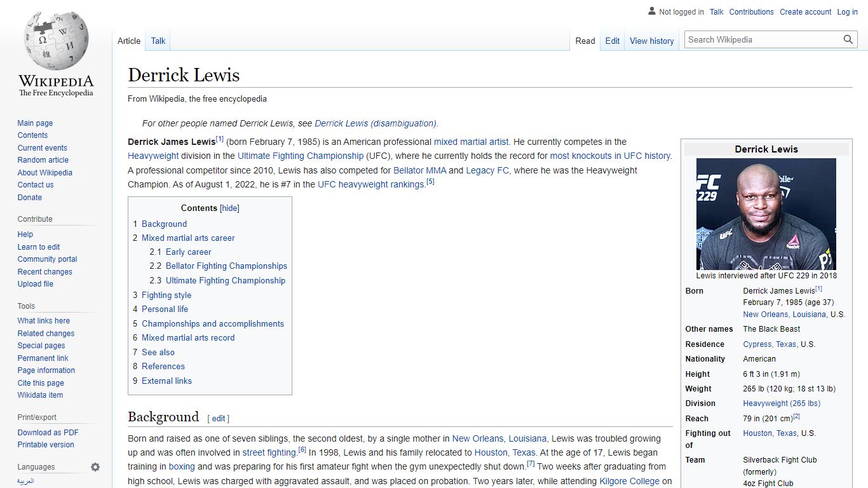Jump to Fighting style section

pyautogui.click(x=166, y=295)
